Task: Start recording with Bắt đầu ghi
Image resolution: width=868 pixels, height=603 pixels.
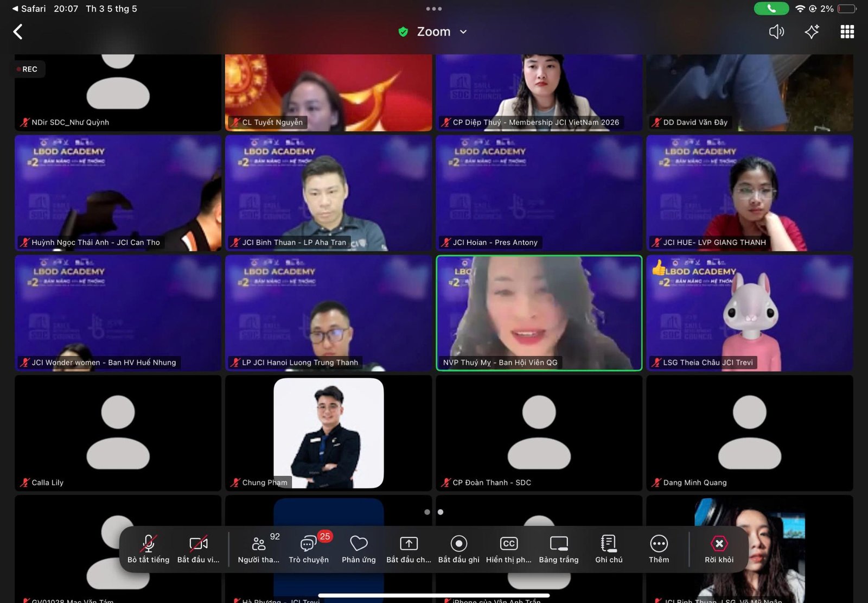Action: click(459, 549)
